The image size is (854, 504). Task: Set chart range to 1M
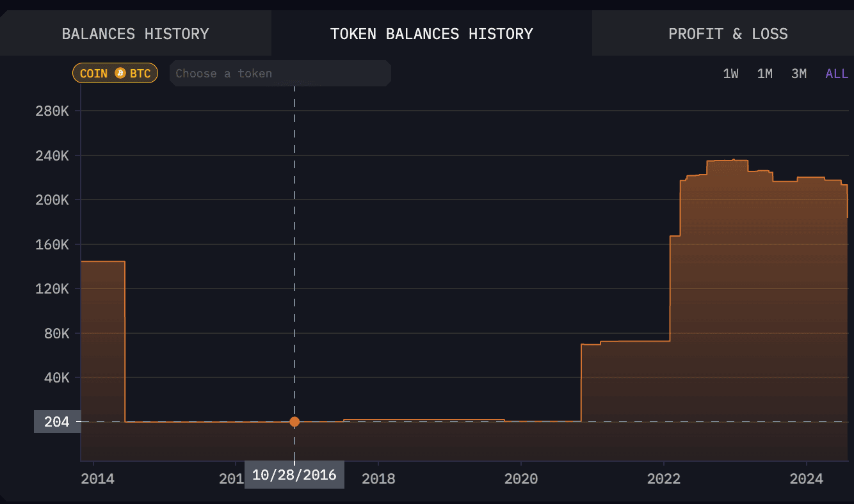(x=764, y=74)
